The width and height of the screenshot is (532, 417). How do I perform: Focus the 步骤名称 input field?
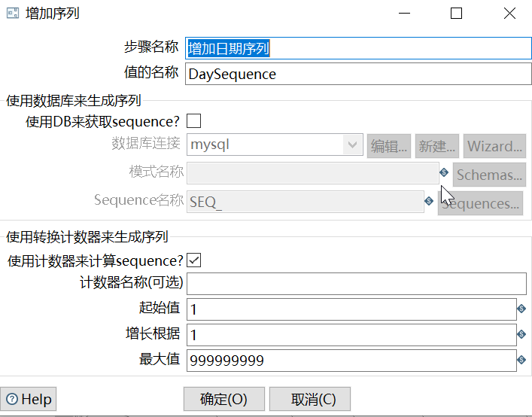coord(358,48)
